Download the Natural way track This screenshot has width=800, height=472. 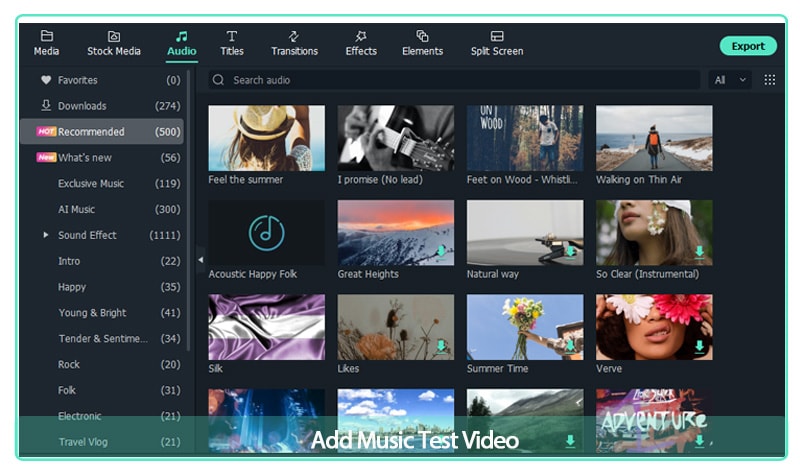coord(570,252)
